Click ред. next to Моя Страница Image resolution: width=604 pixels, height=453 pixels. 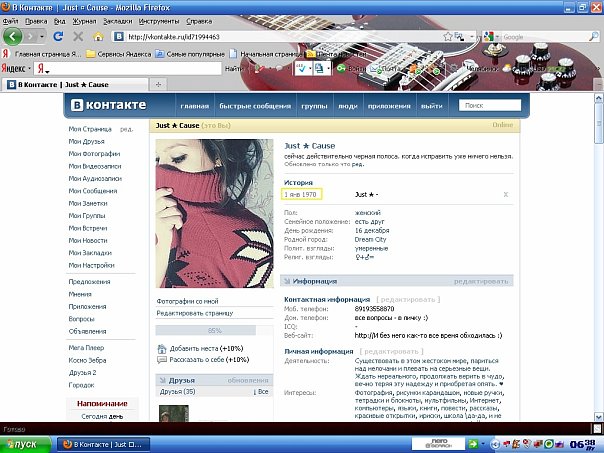tap(126, 129)
